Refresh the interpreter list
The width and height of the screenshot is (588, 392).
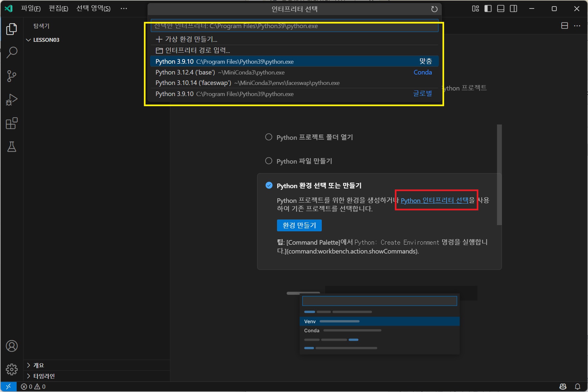(434, 9)
